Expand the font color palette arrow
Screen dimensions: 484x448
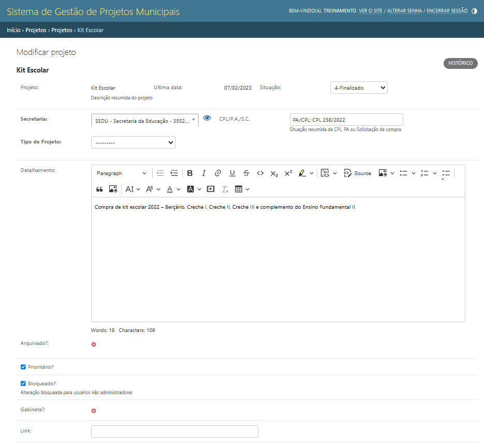pos(179,189)
